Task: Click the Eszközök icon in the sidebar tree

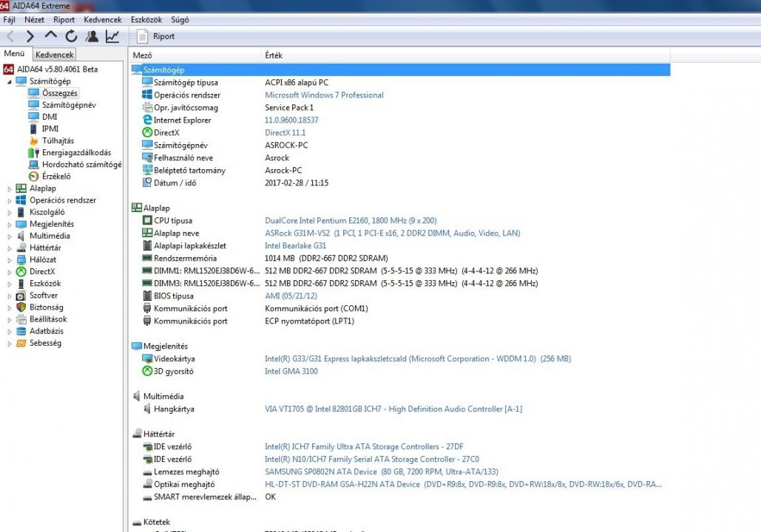Action: (21, 283)
